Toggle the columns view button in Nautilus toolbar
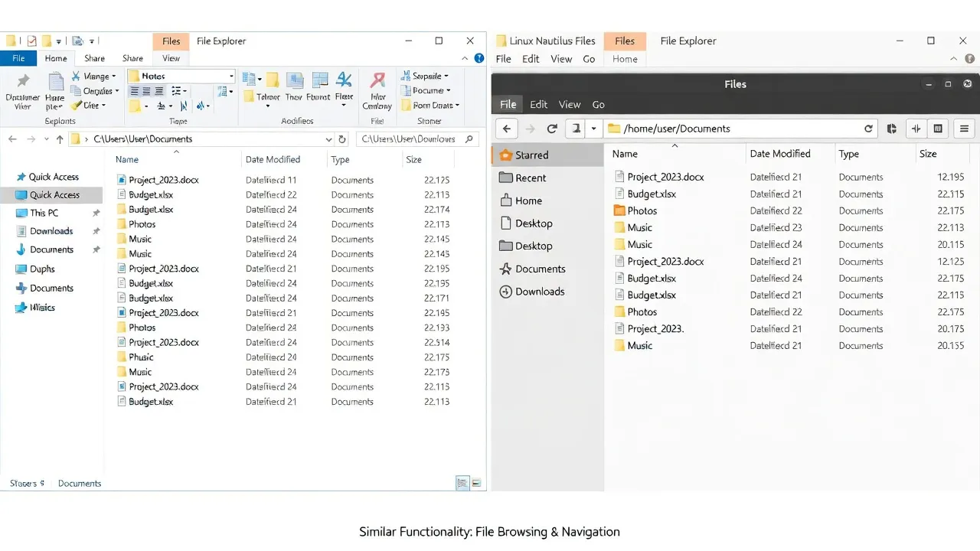 click(x=937, y=129)
